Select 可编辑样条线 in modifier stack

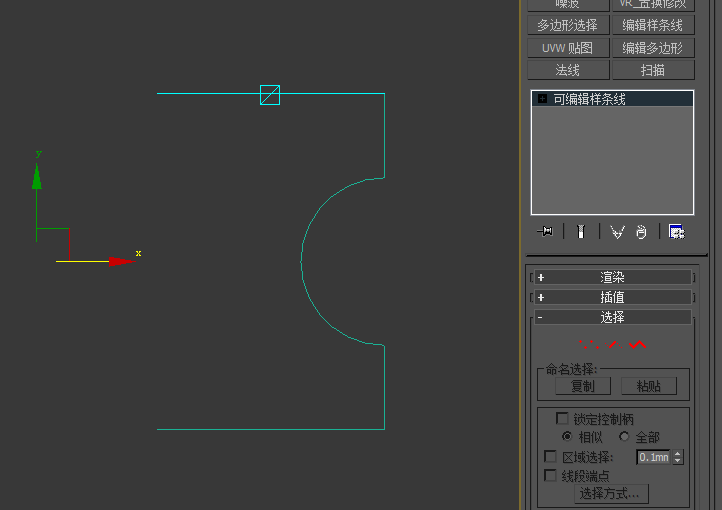tap(612, 99)
